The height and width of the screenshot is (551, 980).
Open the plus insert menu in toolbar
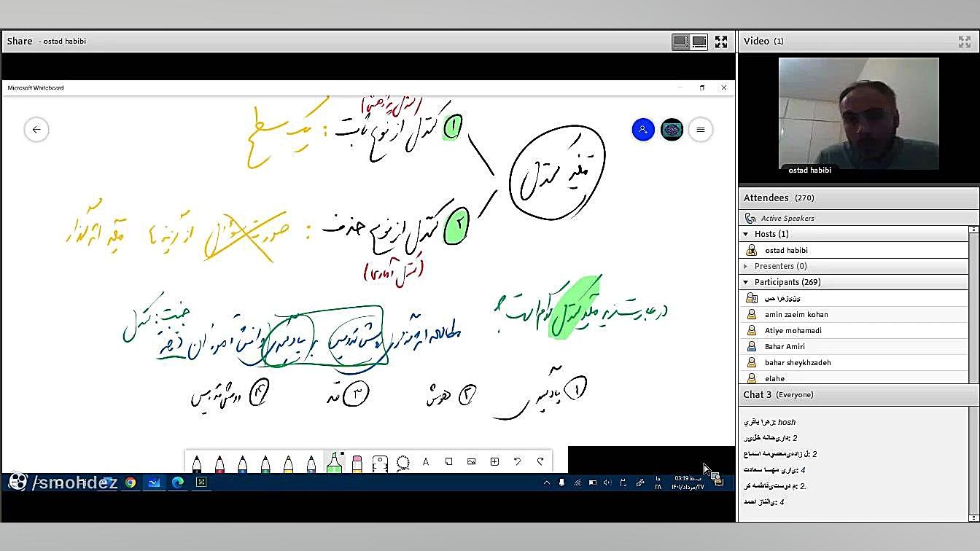tap(494, 461)
